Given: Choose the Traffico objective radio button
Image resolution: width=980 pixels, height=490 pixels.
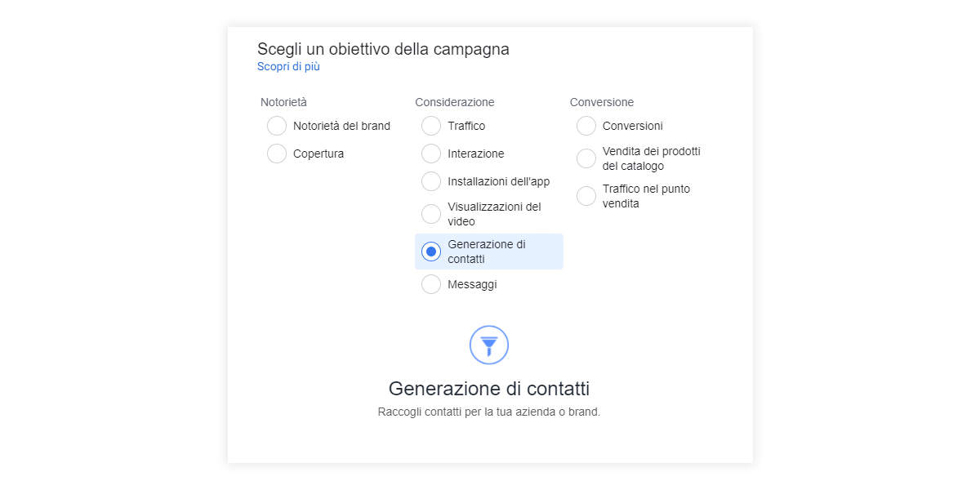Looking at the screenshot, I should [x=431, y=126].
